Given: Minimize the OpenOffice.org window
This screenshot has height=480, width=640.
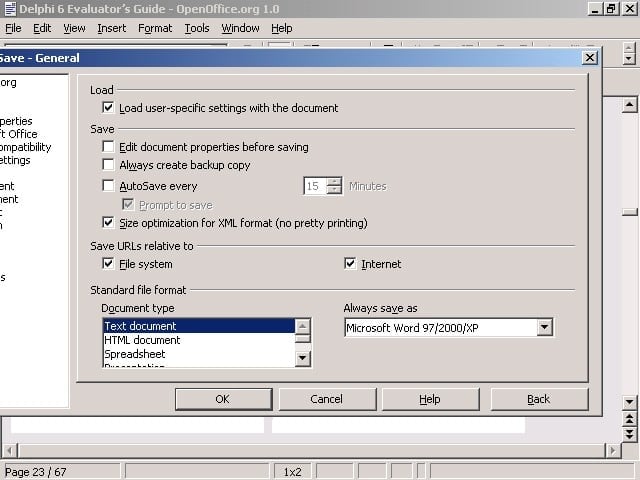Looking at the screenshot, I should point(594,9).
